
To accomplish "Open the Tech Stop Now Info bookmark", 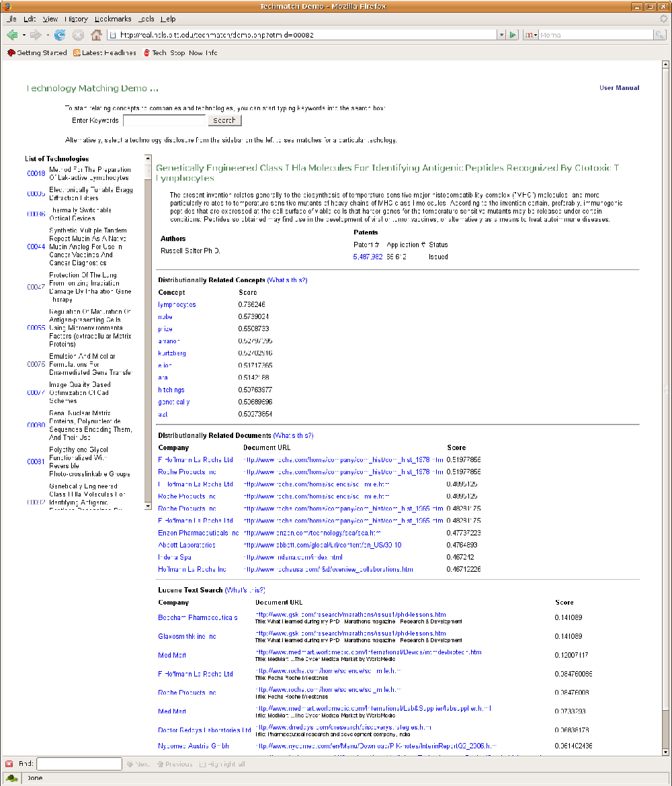I will tap(181, 52).
